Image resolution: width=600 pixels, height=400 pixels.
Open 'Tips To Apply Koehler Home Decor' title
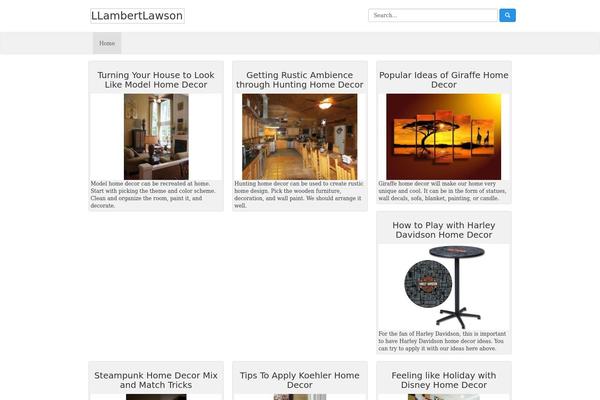[300, 380]
